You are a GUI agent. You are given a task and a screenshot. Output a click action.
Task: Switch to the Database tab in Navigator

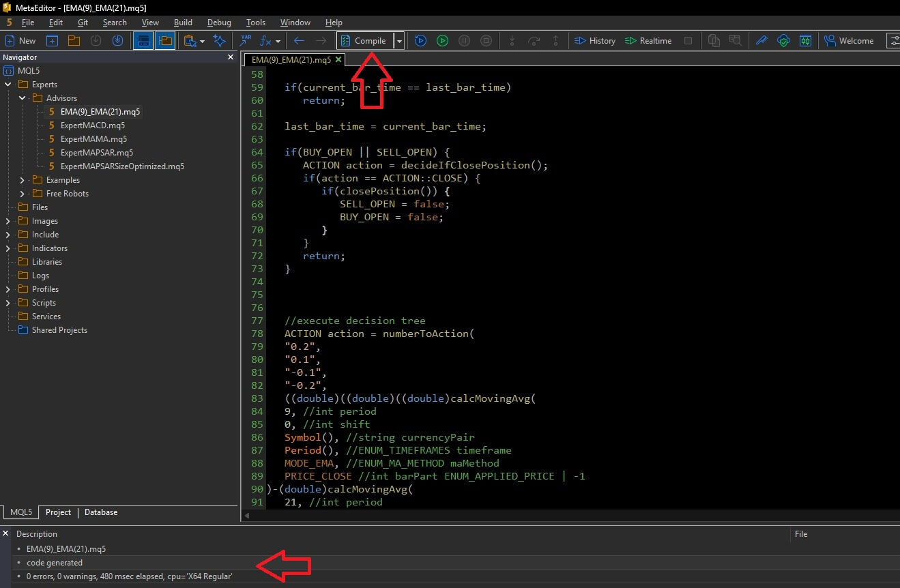101,512
